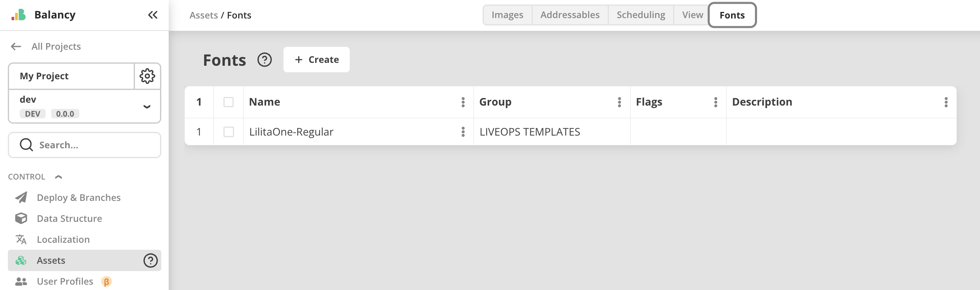The width and height of the screenshot is (980, 290).
Task: Go back to All Projects
Action: (46, 46)
